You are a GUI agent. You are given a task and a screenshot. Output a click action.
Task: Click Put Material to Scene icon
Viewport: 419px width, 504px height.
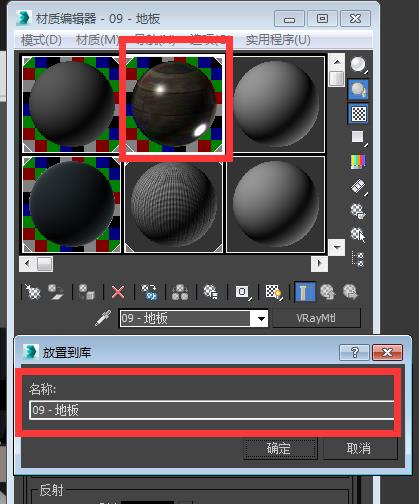(56, 292)
